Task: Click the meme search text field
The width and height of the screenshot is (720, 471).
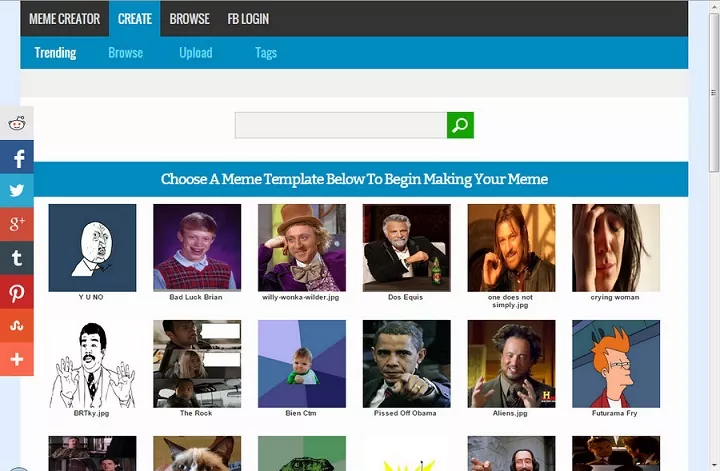Action: 341,125
